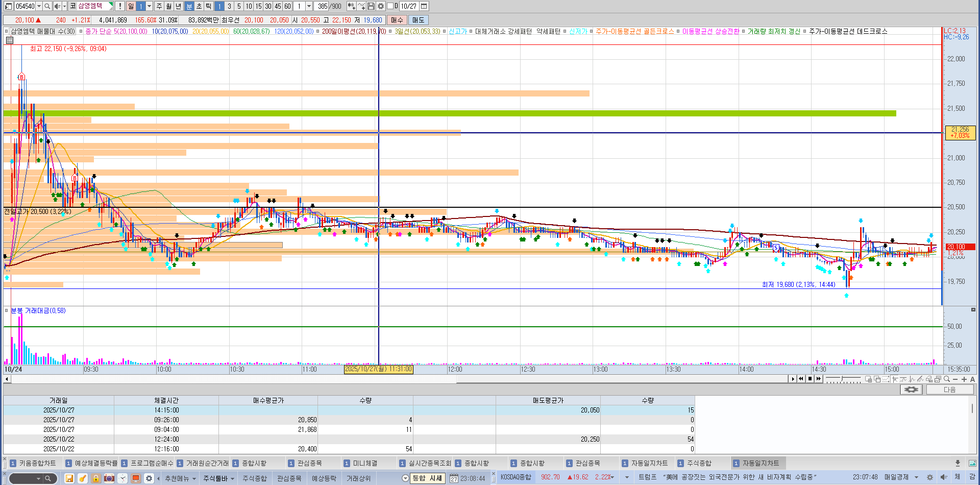Open the custom interval dropdown arrow
The image size is (980, 485).
click(309, 6)
